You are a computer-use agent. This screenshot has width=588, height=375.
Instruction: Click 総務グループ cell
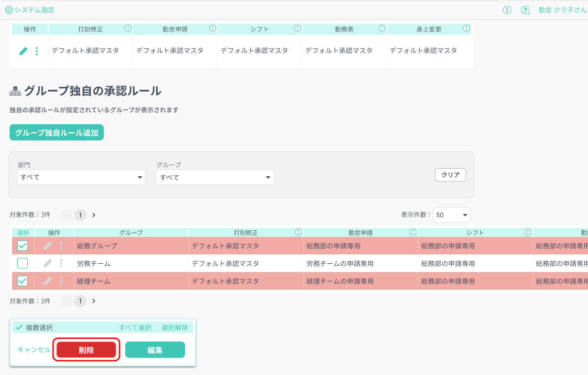(131, 246)
